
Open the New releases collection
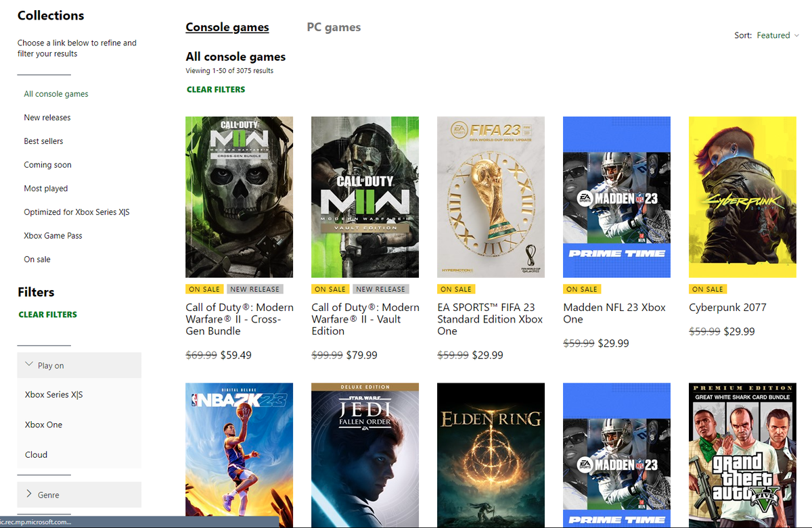[x=47, y=118]
